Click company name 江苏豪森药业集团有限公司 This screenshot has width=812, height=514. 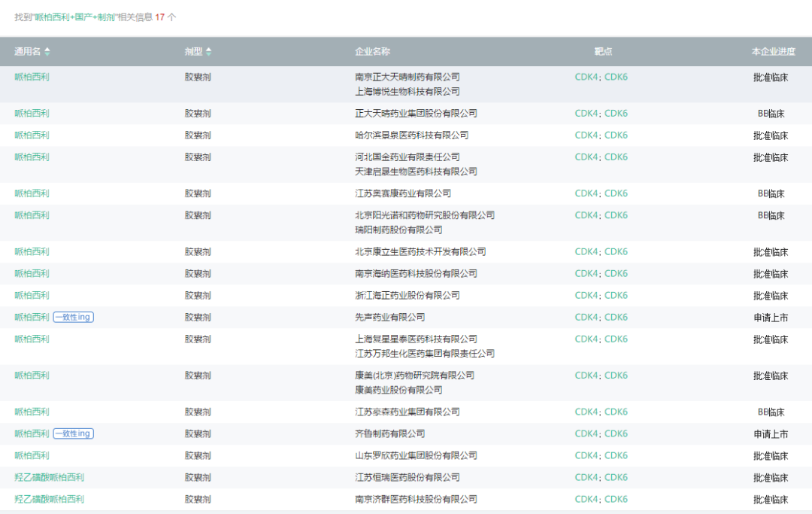408,412
